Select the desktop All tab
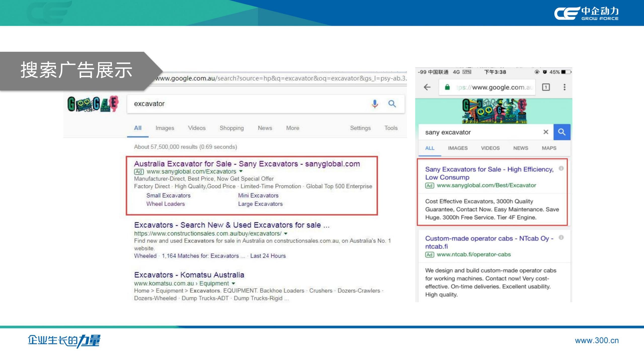The height and width of the screenshot is (362, 644). tap(138, 128)
